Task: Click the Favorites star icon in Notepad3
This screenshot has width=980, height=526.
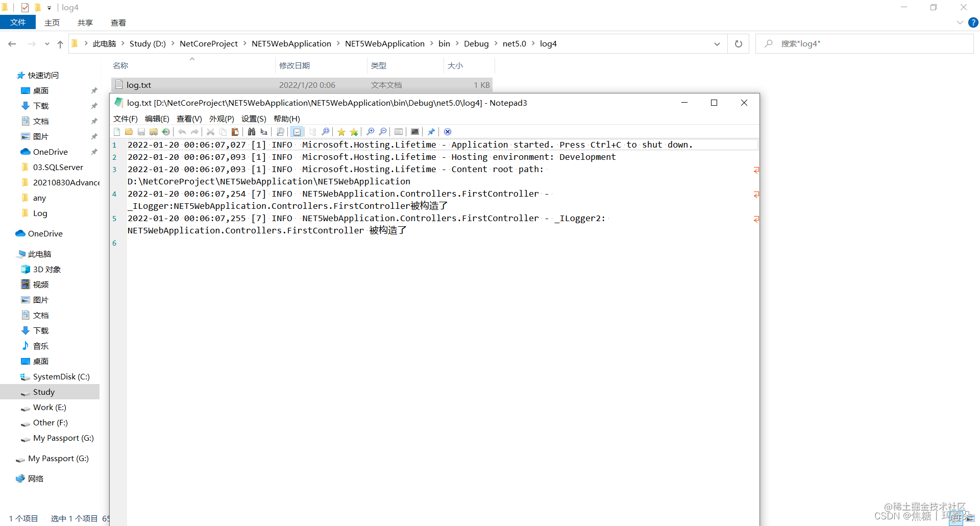Action: tap(341, 132)
